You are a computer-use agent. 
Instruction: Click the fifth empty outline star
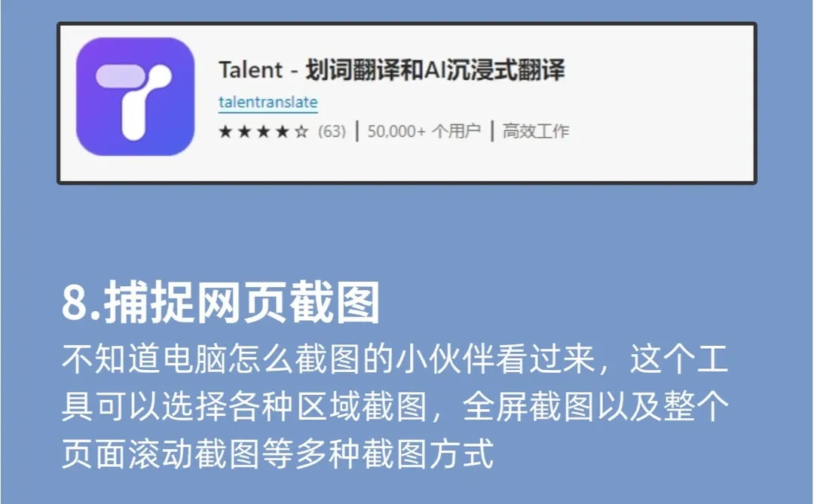tap(301, 131)
